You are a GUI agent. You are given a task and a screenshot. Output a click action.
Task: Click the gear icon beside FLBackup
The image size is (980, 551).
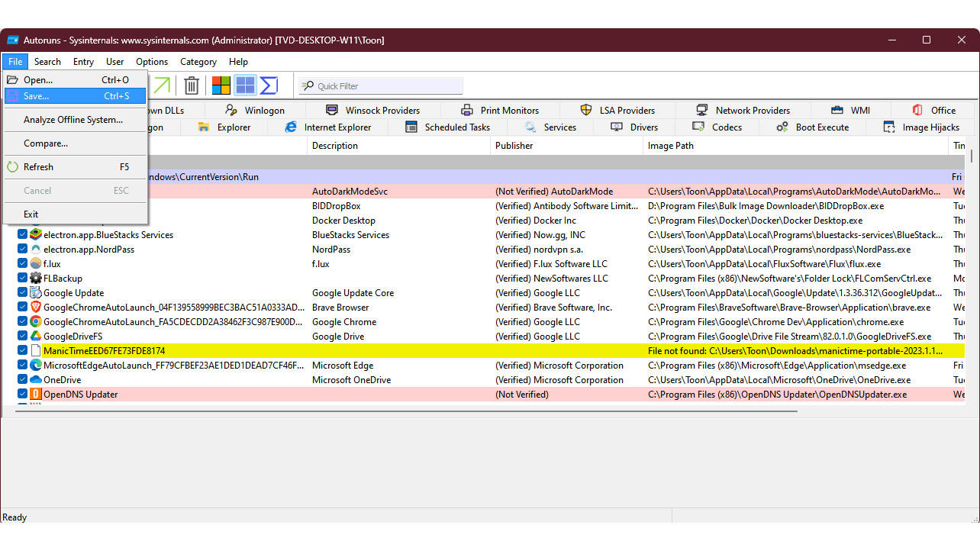35,279
